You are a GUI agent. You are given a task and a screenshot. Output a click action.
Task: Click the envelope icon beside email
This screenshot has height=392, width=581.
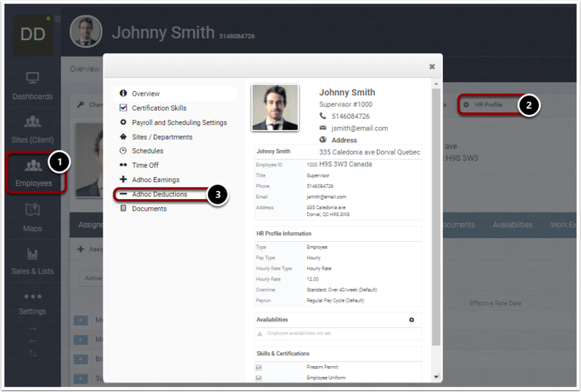[x=323, y=128]
